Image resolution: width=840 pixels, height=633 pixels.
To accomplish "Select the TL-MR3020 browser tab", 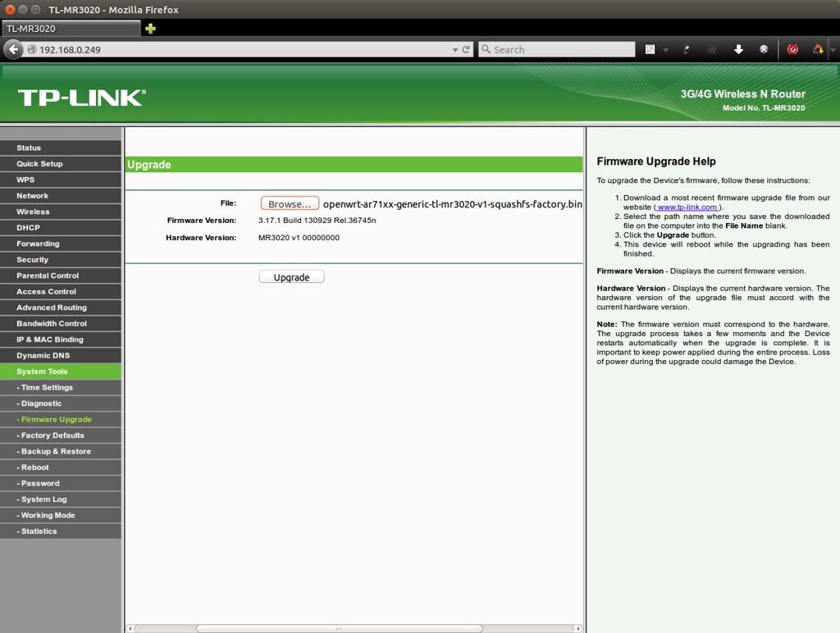I will click(x=71, y=29).
